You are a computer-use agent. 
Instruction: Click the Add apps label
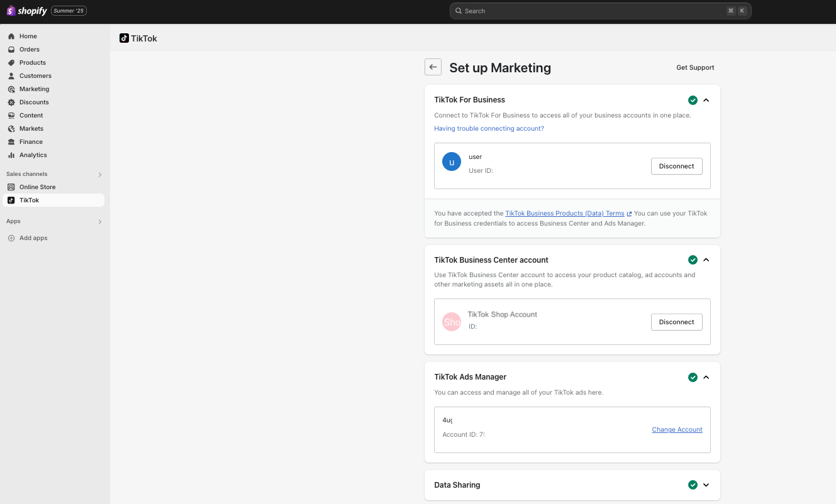click(33, 238)
